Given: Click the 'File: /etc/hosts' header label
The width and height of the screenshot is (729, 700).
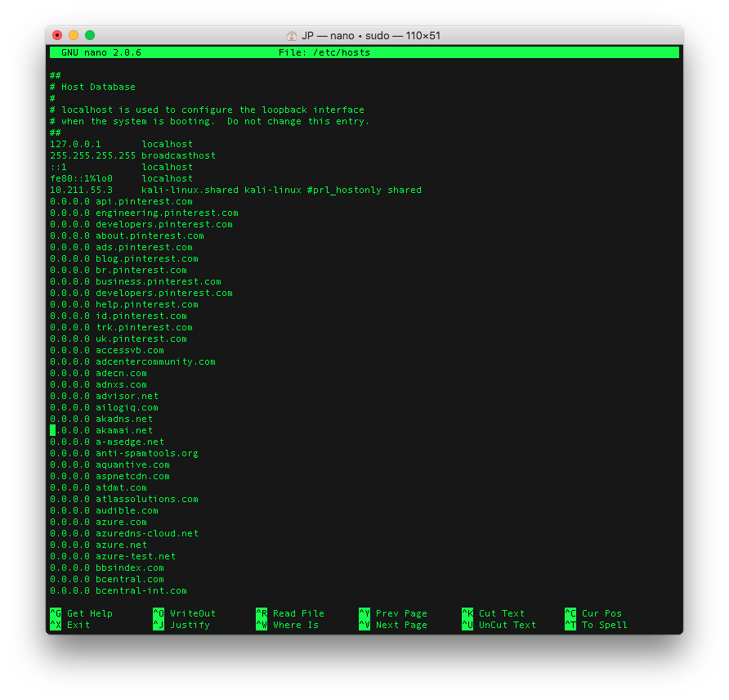Looking at the screenshot, I should click(324, 52).
